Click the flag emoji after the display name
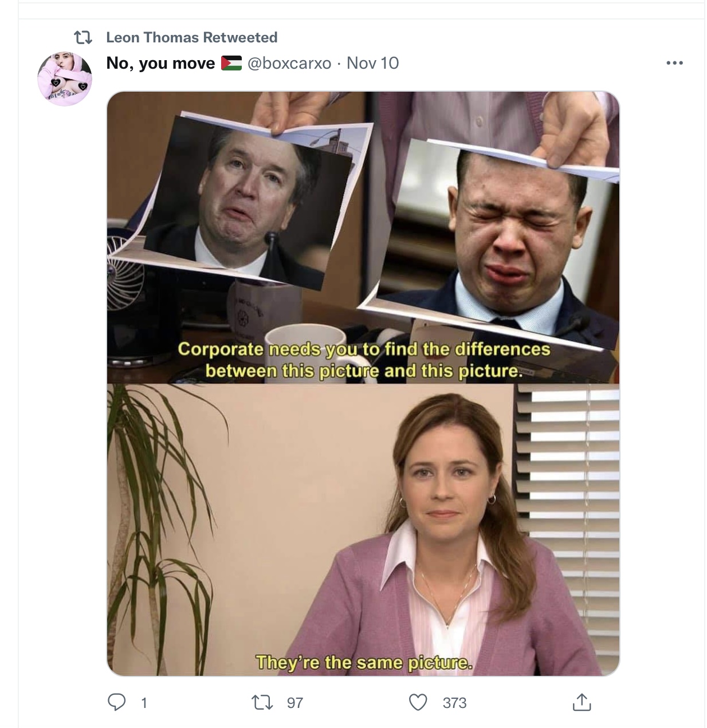This screenshot has height=728, width=707. 231,63
